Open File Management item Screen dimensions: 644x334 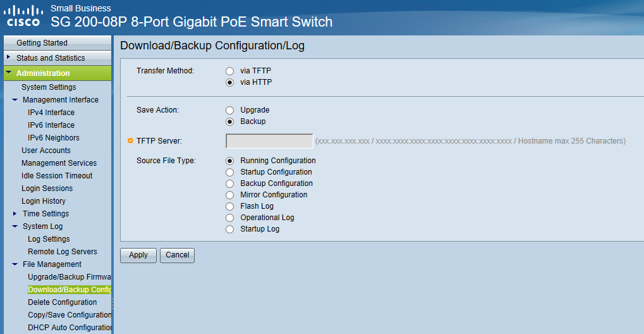[x=52, y=264]
